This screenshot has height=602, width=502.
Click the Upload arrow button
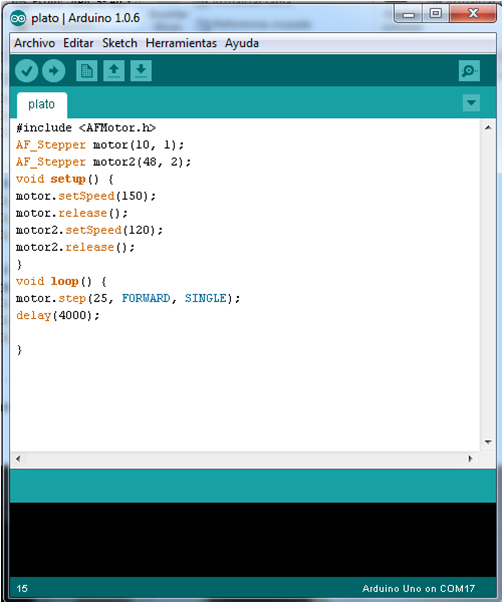click(x=53, y=71)
